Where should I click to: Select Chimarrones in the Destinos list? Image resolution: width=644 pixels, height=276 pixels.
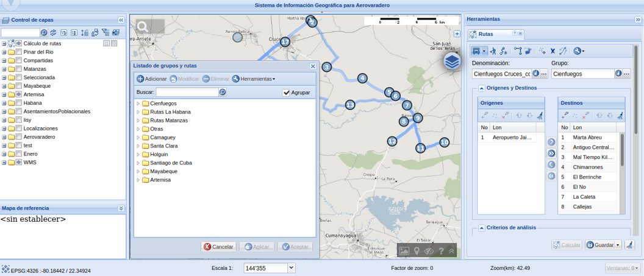[x=588, y=168]
